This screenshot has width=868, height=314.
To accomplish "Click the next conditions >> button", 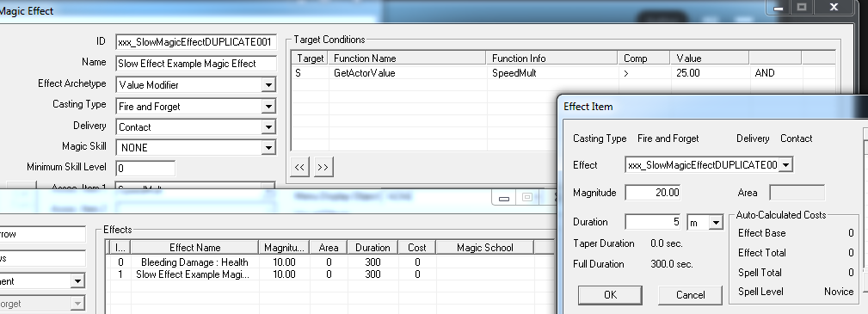I will pyautogui.click(x=323, y=167).
